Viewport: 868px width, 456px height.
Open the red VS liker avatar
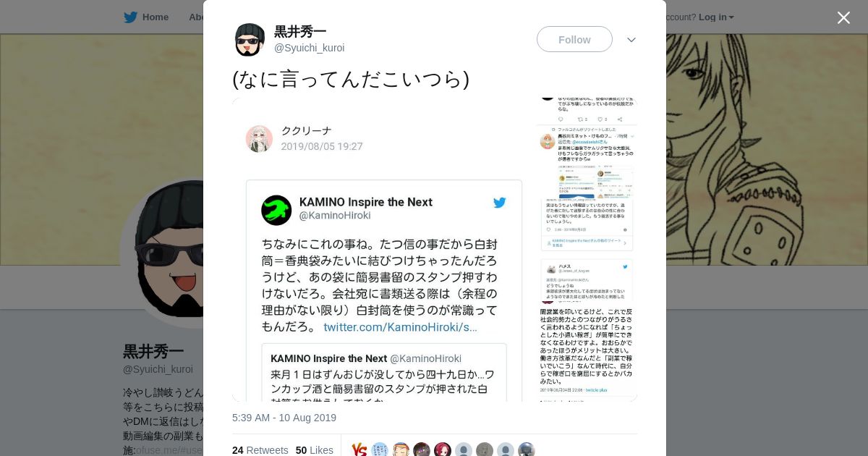click(359, 449)
